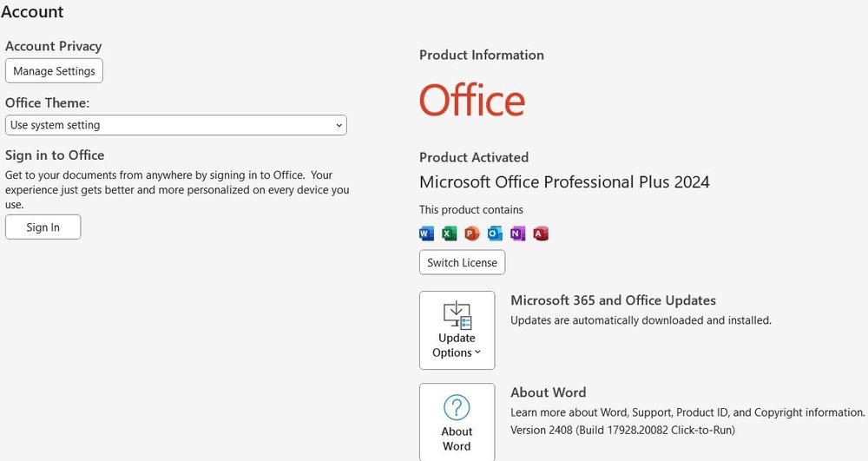Click the 'Office Theme:' label

(x=48, y=103)
